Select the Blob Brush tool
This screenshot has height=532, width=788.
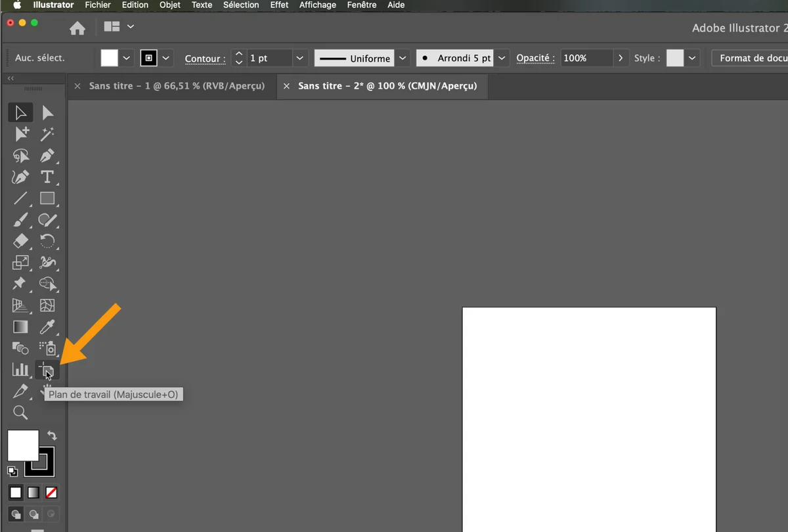point(47,219)
